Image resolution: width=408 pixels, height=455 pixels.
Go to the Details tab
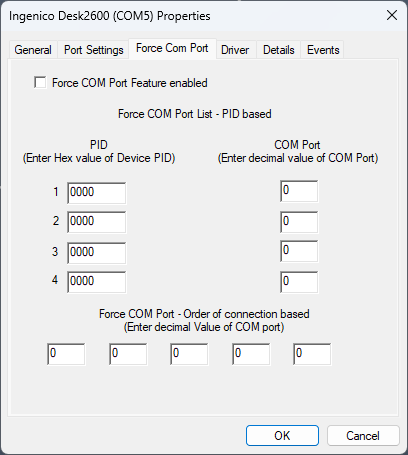[279, 50]
